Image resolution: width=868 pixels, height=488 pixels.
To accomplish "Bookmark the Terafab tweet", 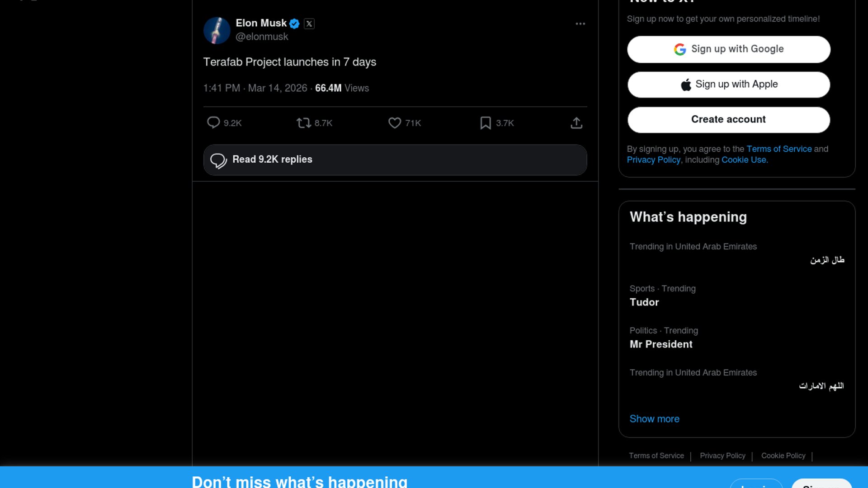I will 486,123.
